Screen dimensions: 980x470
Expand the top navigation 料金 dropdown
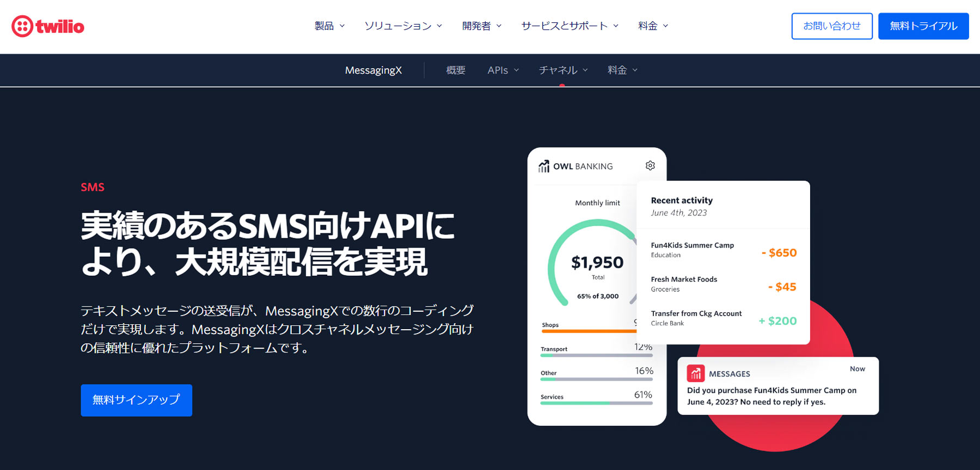point(653,26)
